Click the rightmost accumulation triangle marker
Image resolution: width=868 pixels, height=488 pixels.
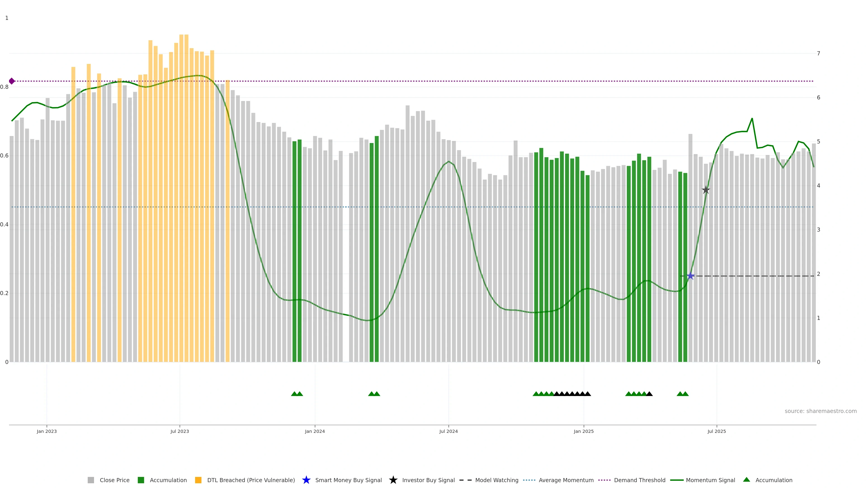[685, 394]
